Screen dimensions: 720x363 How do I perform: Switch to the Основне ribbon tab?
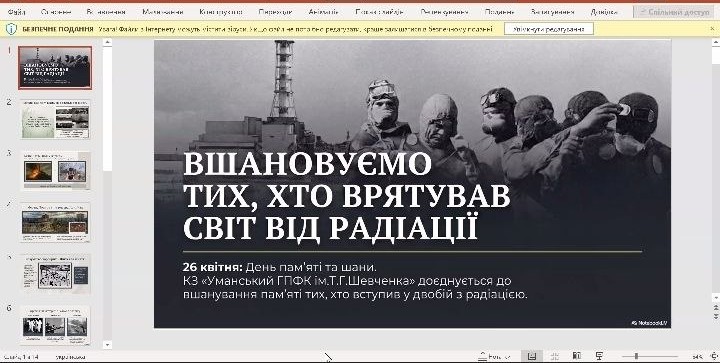coord(56,12)
